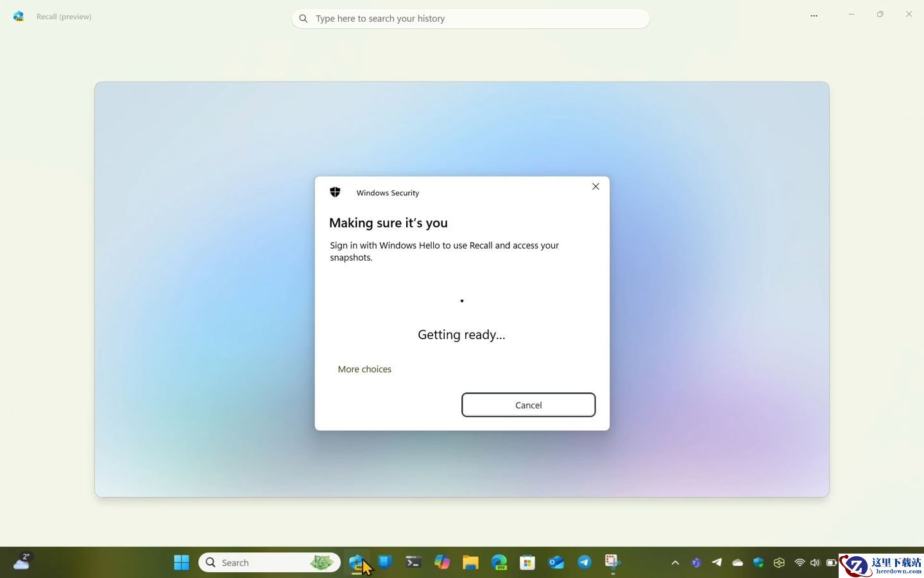Screen dimensions: 924x578
Task: Click the "More choices" link
Action: coord(364,369)
